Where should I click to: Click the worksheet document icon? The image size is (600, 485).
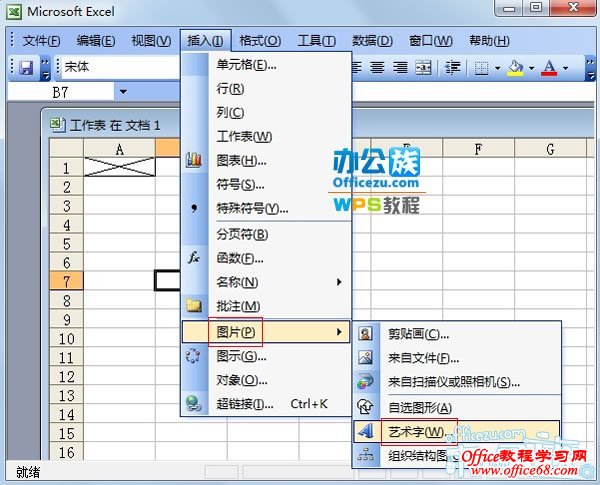tap(57, 125)
